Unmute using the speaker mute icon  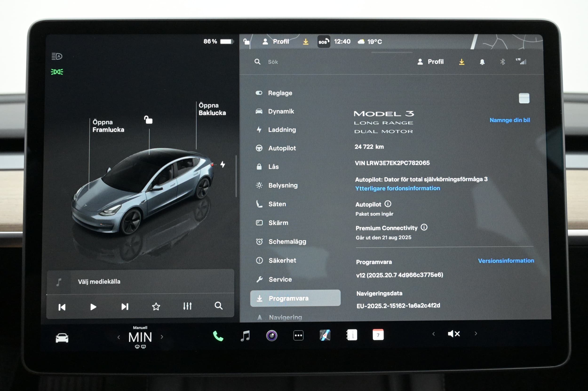454,334
